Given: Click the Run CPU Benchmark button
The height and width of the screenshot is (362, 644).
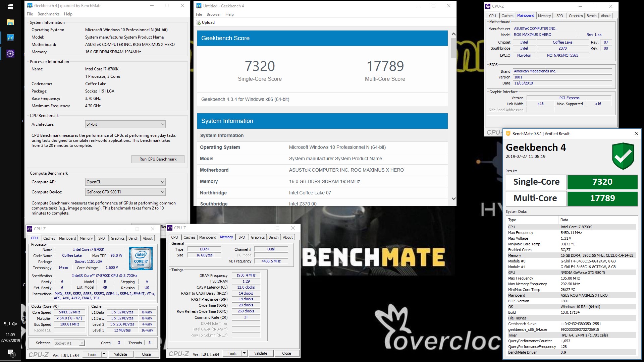Looking at the screenshot, I should tap(158, 159).
